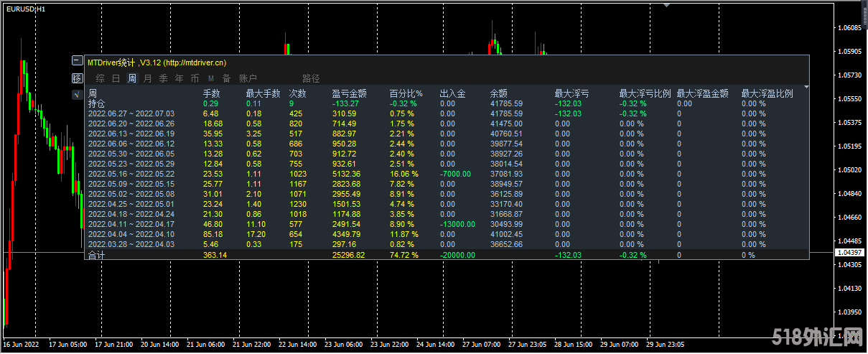Click the 盈亏金额 column header

tap(350, 93)
